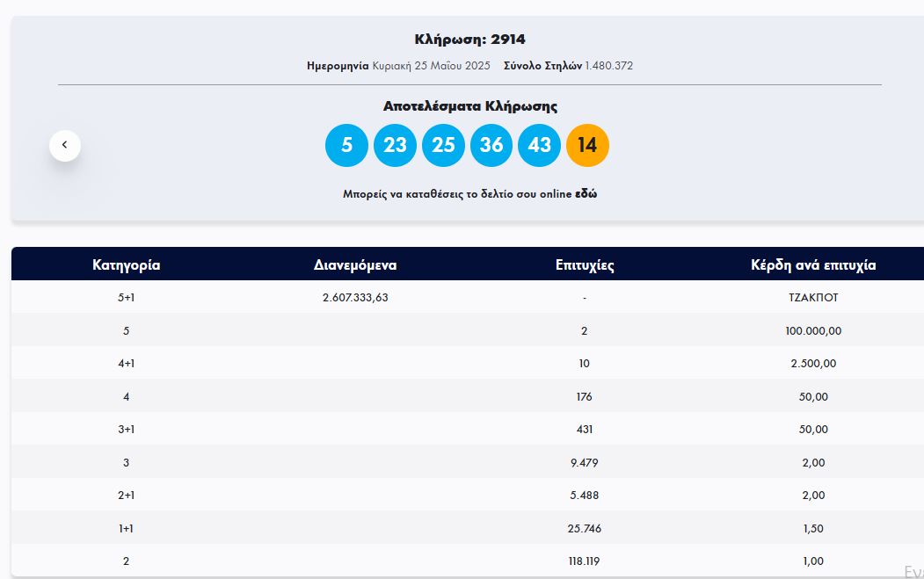924x579 pixels.
Task: Click the blue ball number 25
Action: [x=443, y=145]
